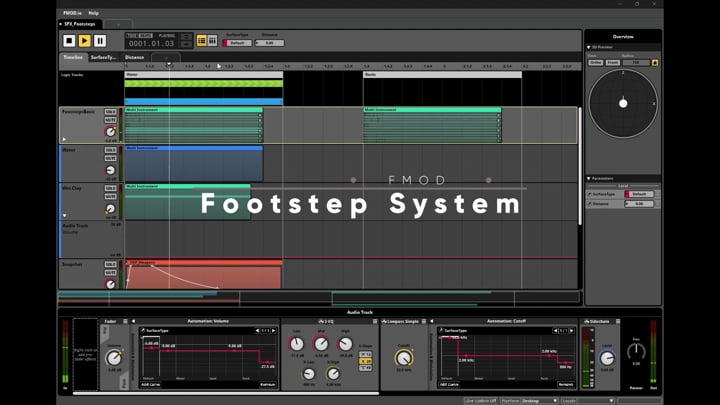The height and width of the screenshot is (405, 720).
Task: Collapse the 3D Preview section
Action: coord(589,47)
